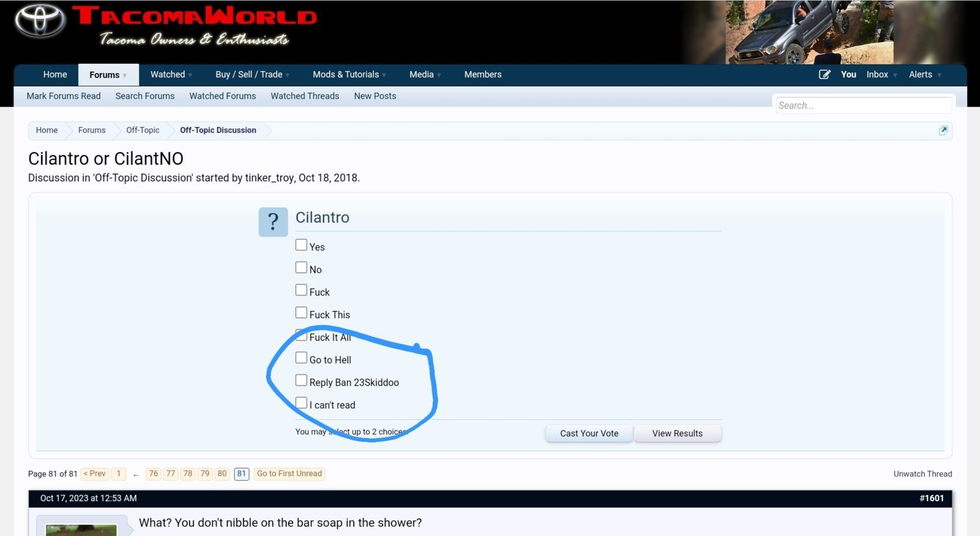Expand the Alerts dropdown arrow
The height and width of the screenshot is (536, 980).
[940, 75]
